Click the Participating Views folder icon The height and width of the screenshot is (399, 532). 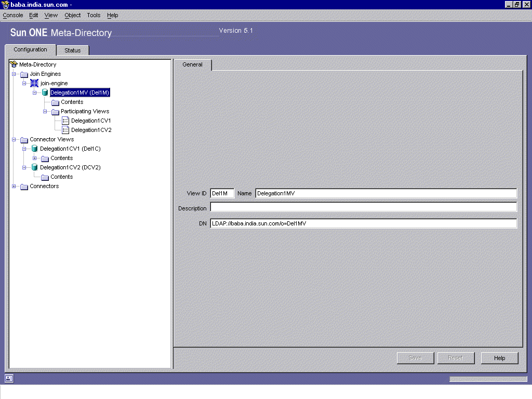55,112
